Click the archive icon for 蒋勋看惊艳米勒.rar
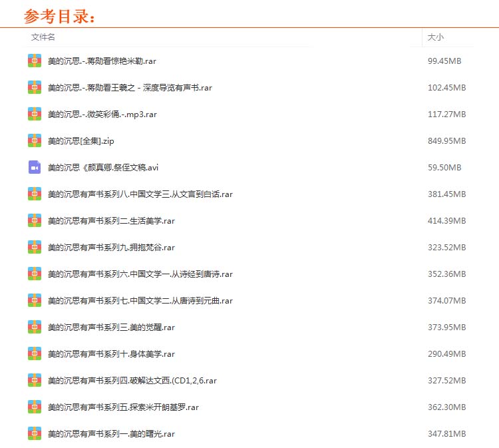This screenshot has width=499, height=448. coord(35,61)
